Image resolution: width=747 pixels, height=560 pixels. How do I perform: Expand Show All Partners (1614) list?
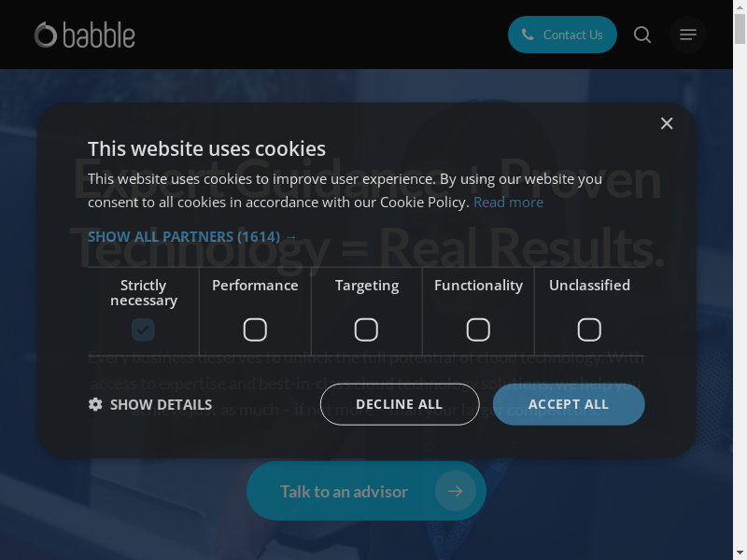(x=191, y=236)
